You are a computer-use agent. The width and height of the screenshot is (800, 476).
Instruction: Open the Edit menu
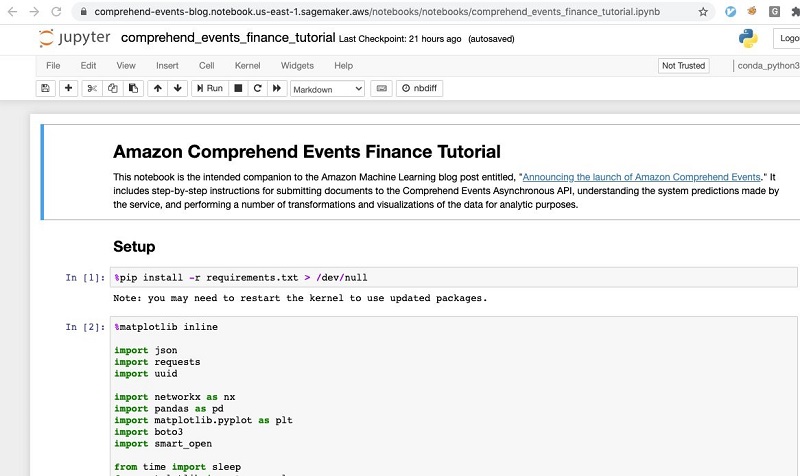[x=88, y=65]
